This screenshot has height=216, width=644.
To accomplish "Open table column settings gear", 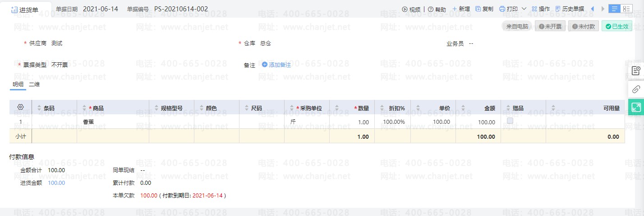I will pyautogui.click(x=20, y=107).
